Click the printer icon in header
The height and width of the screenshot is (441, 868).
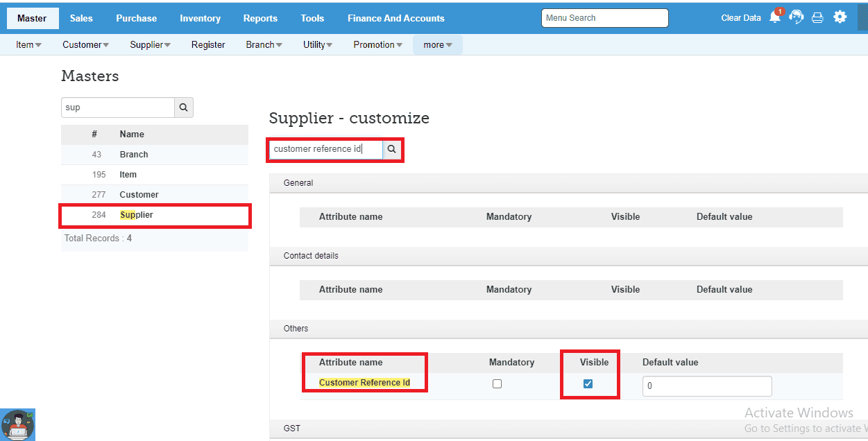point(817,18)
